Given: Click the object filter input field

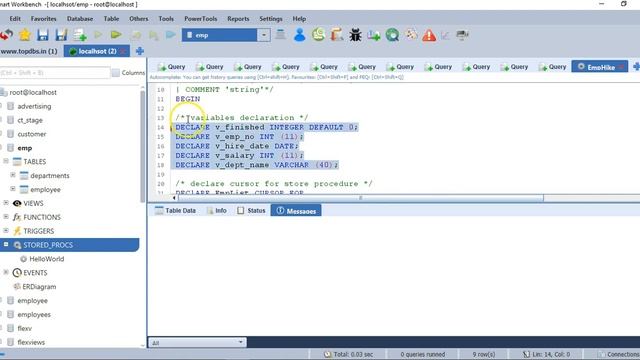Looking at the screenshot, I should pos(55,73).
